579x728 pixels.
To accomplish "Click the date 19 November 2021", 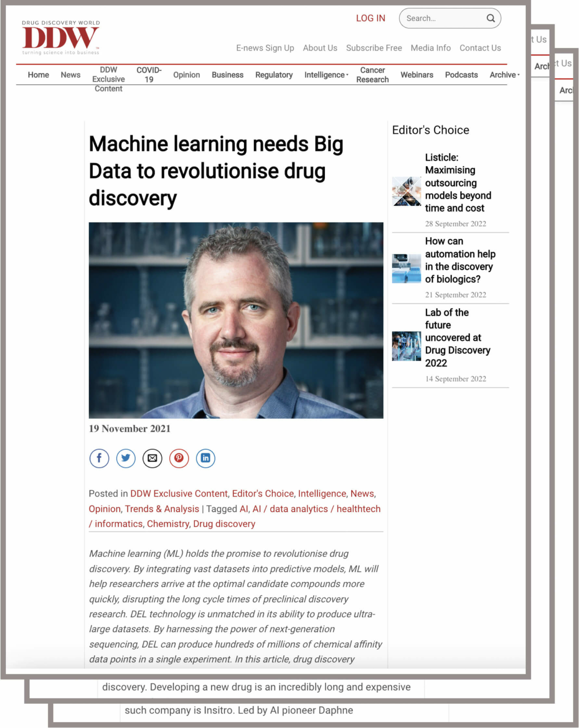I will click(x=129, y=429).
